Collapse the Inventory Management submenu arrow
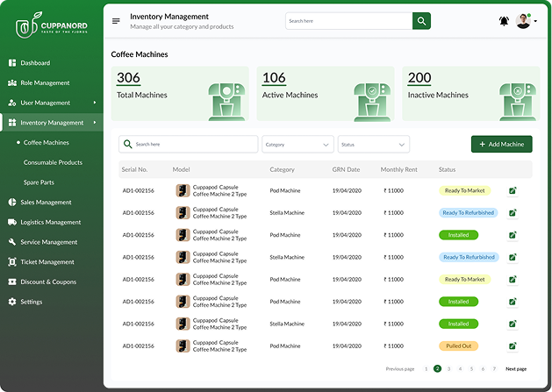 [95, 123]
